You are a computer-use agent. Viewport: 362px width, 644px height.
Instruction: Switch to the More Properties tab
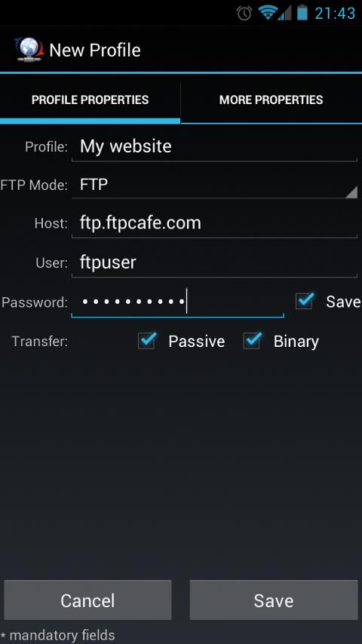[x=271, y=100]
